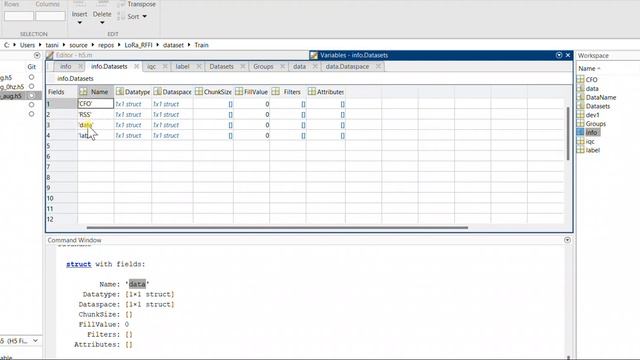Click the Columns selection input field
Screen dimensions: 640x360
[x=50, y=16]
